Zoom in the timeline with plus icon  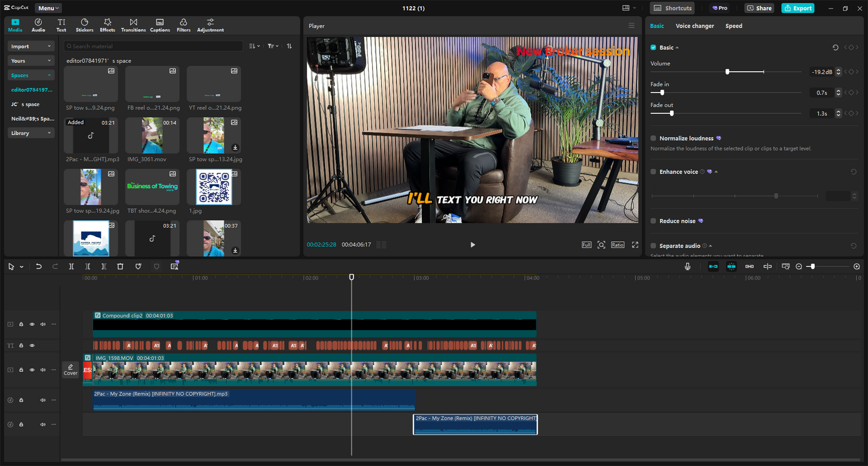click(x=857, y=267)
